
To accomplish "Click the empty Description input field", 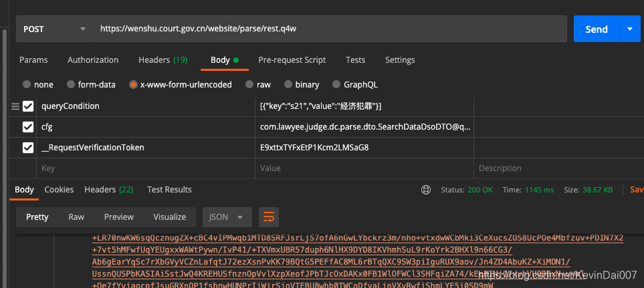I will tap(559, 168).
